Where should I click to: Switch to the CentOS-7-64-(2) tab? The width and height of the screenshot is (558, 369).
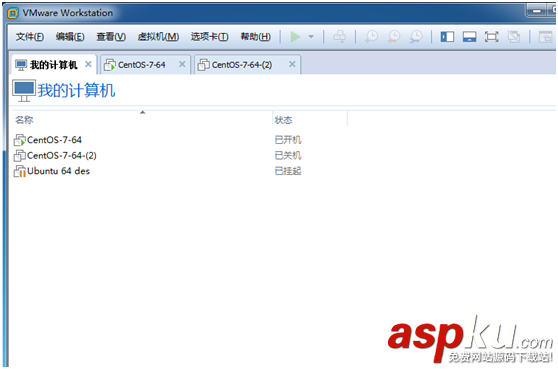pos(248,64)
